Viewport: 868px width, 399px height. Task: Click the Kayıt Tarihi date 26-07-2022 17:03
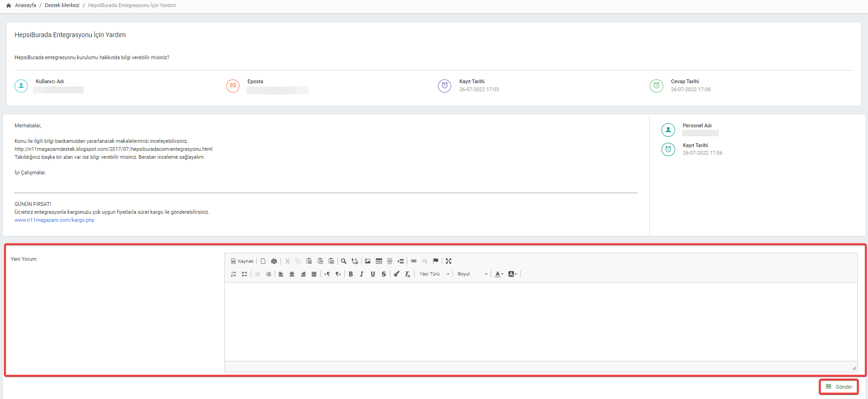(x=479, y=89)
